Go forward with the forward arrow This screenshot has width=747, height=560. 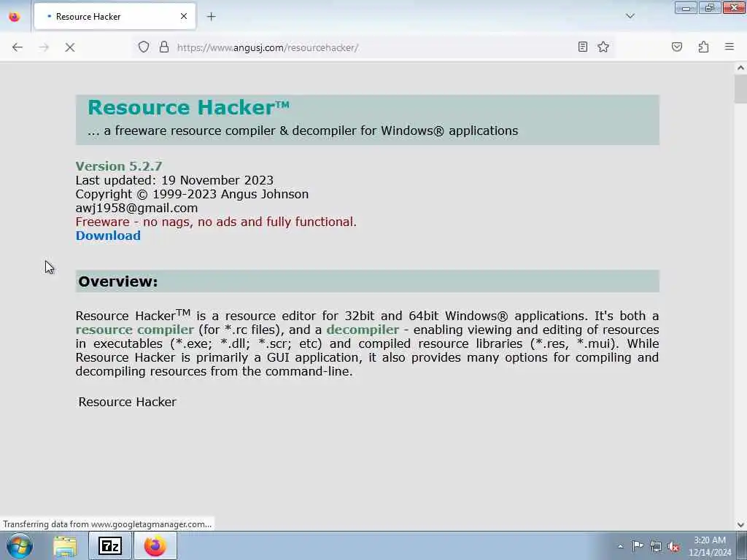[44, 47]
